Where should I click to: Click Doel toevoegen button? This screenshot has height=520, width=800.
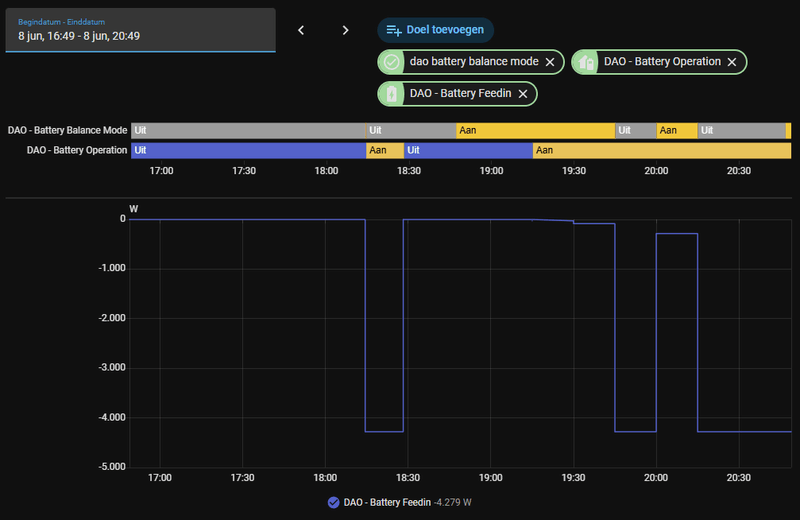tap(436, 30)
